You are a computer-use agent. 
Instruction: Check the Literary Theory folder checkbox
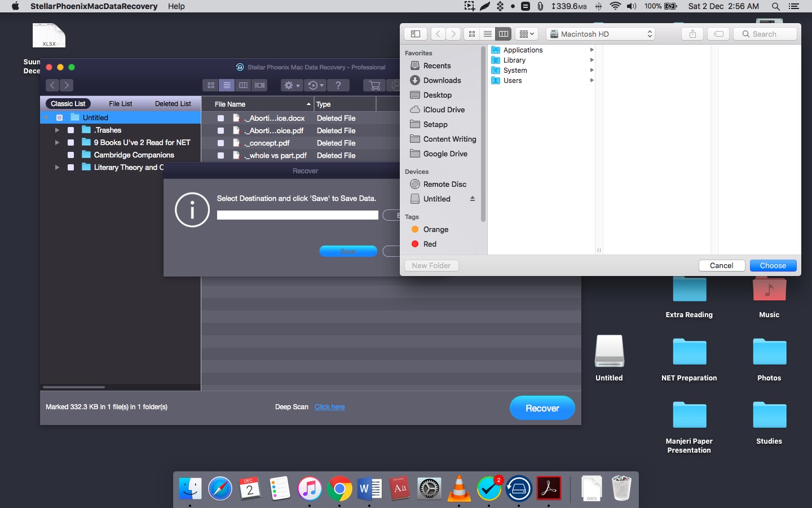click(70, 167)
